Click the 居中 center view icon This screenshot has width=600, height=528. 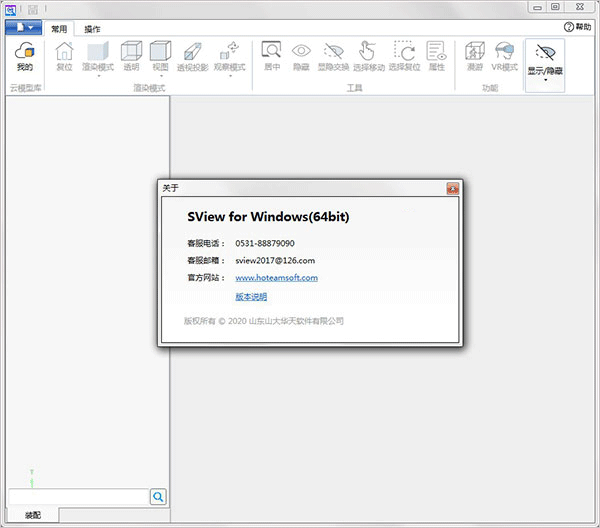point(271,56)
